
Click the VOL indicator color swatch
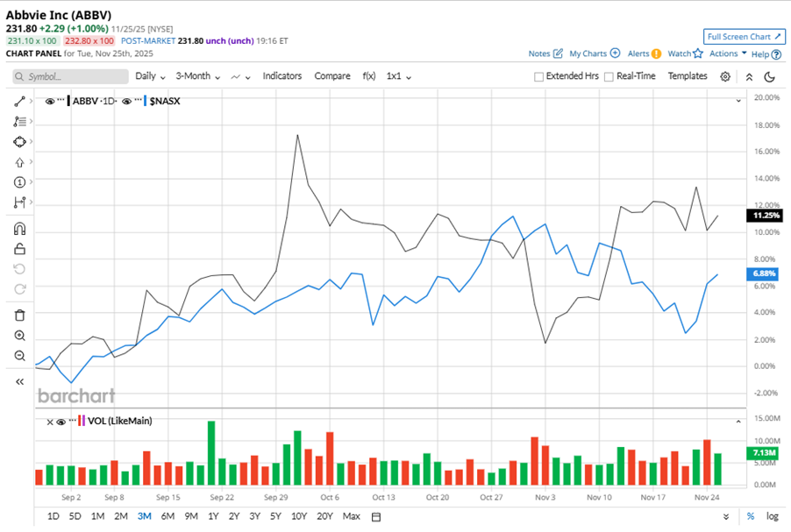(x=82, y=421)
